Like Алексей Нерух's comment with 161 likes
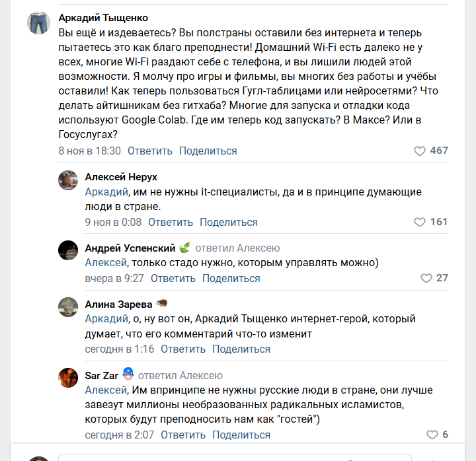Viewport: 476px width, 461px height. coord(420,223)
